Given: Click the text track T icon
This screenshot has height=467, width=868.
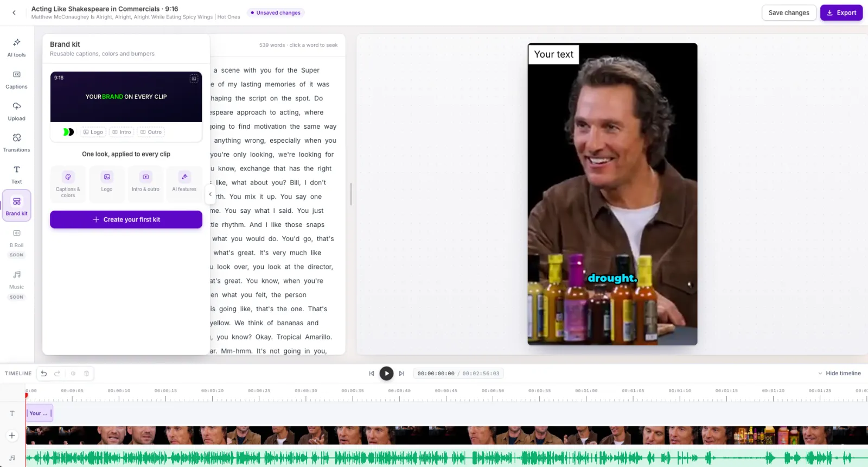Looking at the screenshot, I should [12, 413].
